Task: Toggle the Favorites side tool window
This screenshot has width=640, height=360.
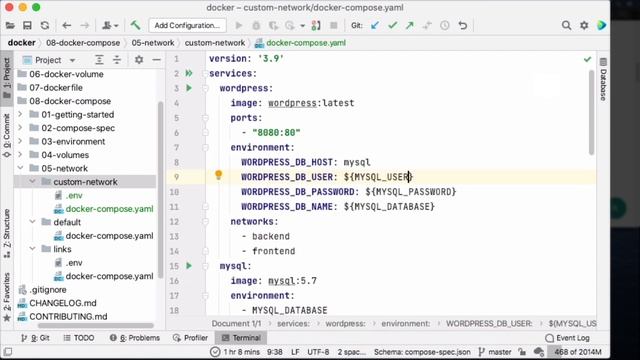Action: tap(7, 297)
